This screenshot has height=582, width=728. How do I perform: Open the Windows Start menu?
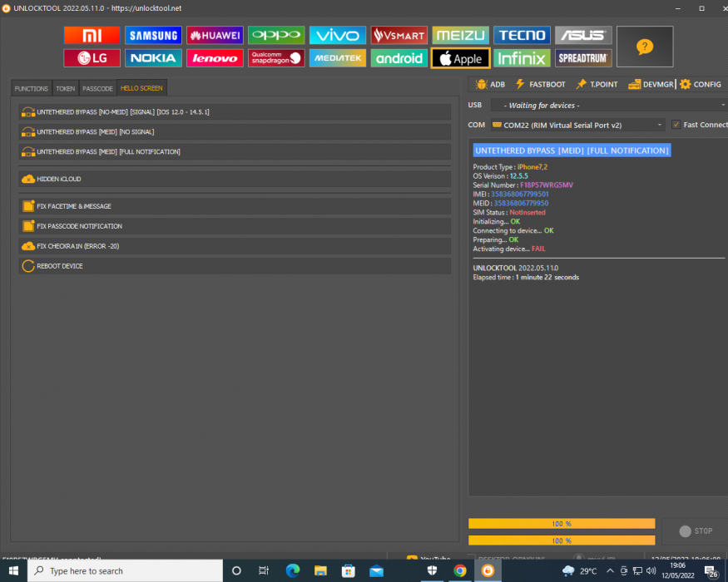click(x=13, y=571)
